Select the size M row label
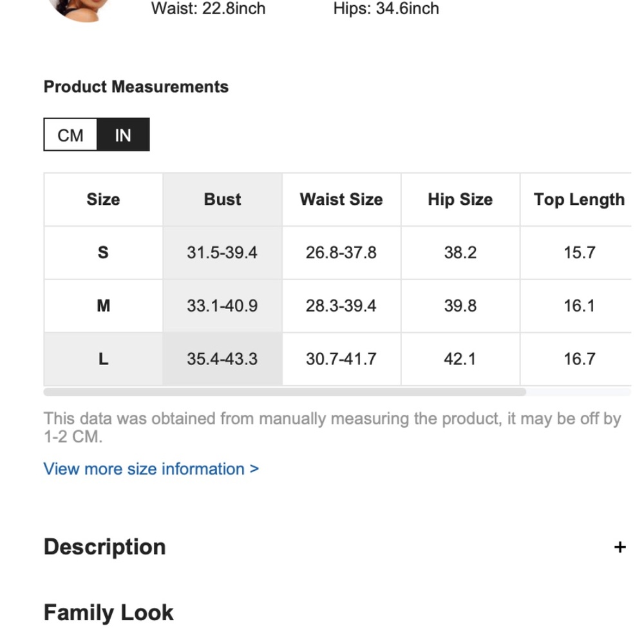Screen dimensions: 644x644 click(x=103, y=305)
